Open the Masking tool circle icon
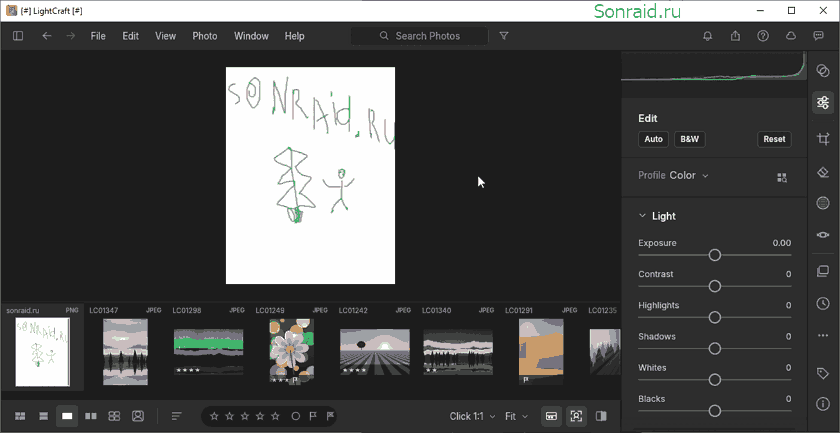 (x=823, y=203)
